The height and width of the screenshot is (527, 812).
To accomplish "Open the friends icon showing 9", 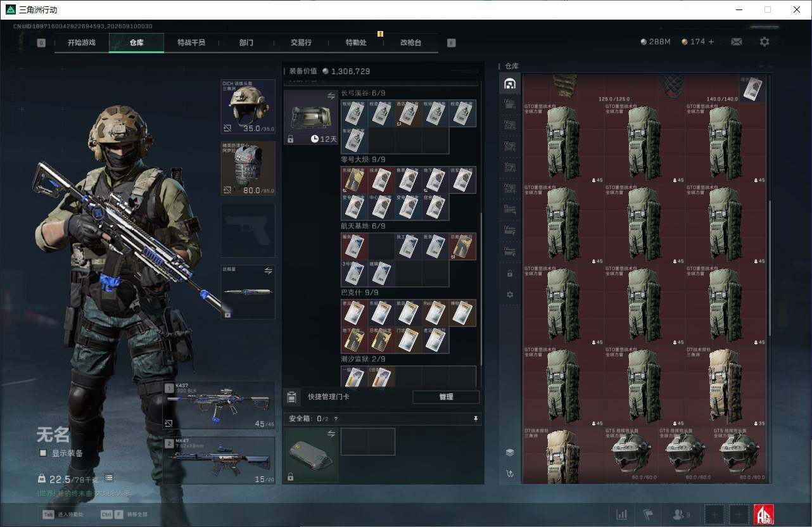I will 681,514.
